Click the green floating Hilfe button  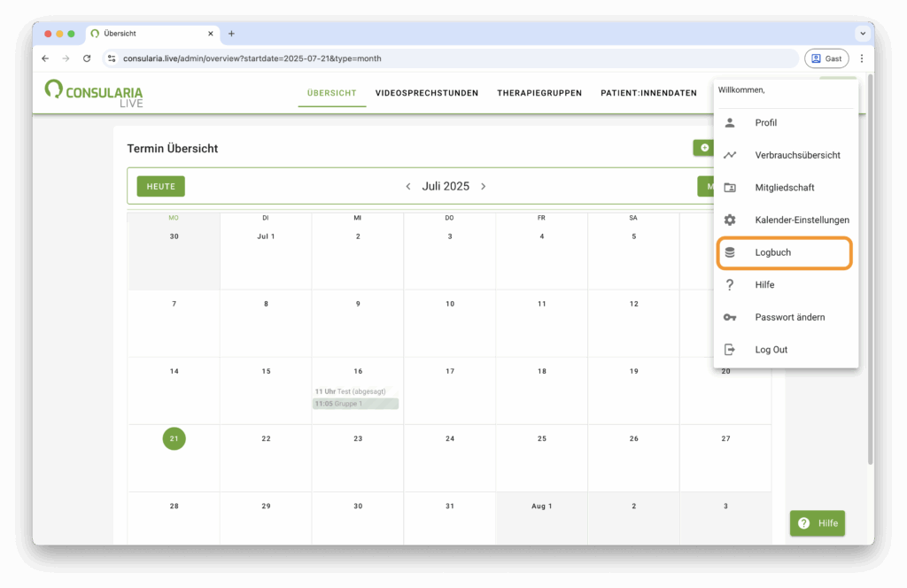pos(817,523)
